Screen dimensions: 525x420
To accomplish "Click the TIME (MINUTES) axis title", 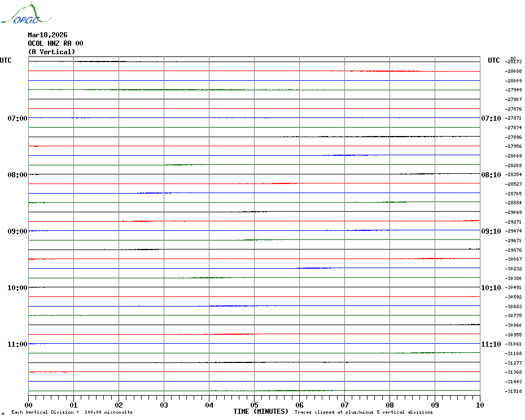I will [261, 412].
